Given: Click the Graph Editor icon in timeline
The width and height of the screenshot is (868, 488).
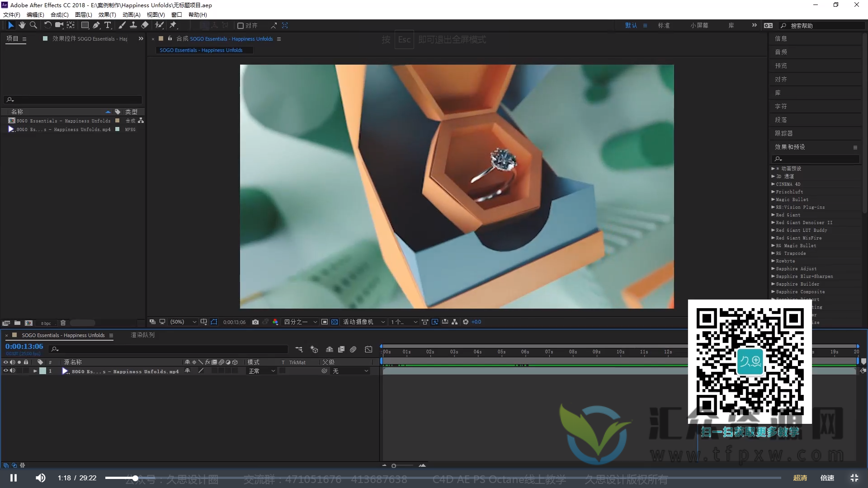Looking at the screenshot, I should (368, 349).
